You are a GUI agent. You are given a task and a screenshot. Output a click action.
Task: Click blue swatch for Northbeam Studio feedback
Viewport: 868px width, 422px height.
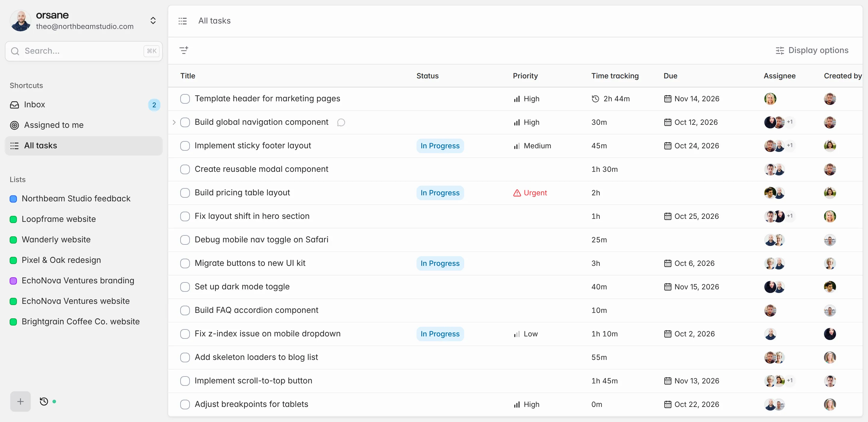(x=14, y=199)
